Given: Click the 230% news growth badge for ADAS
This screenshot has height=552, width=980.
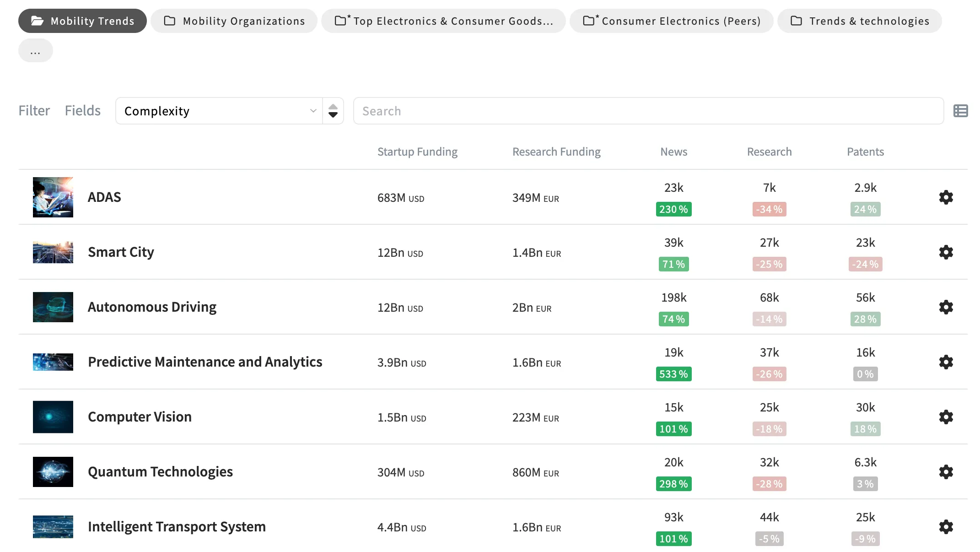Looking at the screenshot, I should (673, 209).
